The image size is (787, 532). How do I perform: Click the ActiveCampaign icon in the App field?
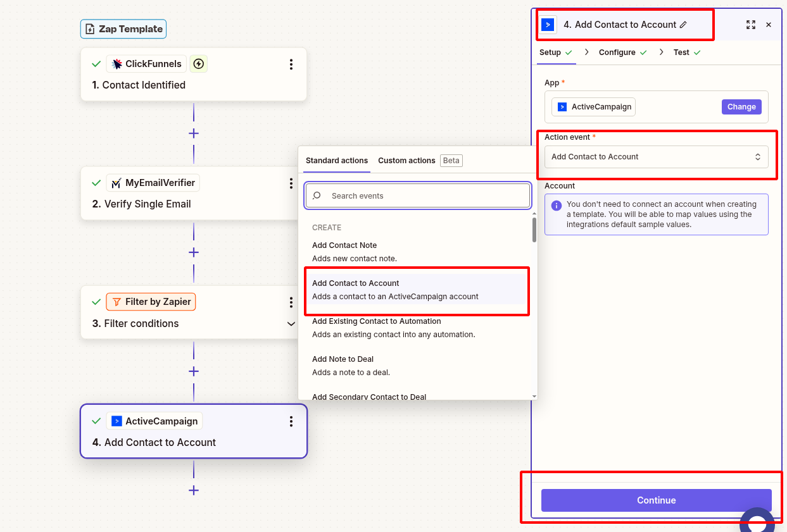tap(562, 106)
